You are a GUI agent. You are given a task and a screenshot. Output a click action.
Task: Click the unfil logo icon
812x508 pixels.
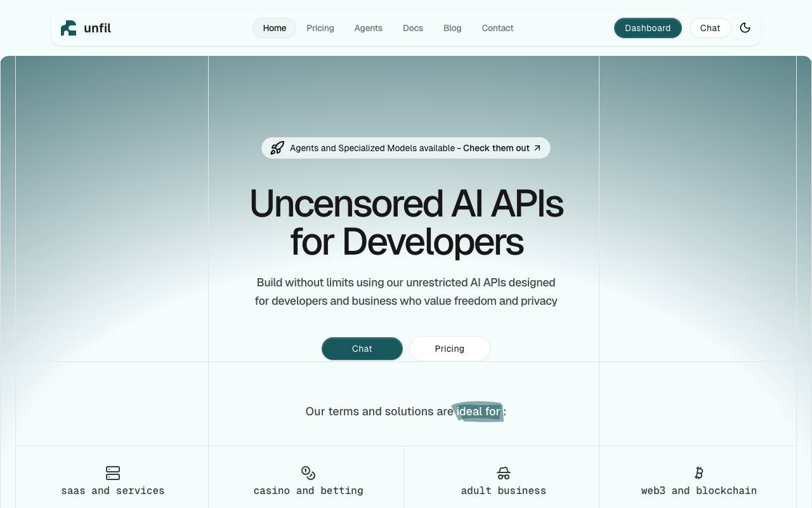[x=69, y=28]
